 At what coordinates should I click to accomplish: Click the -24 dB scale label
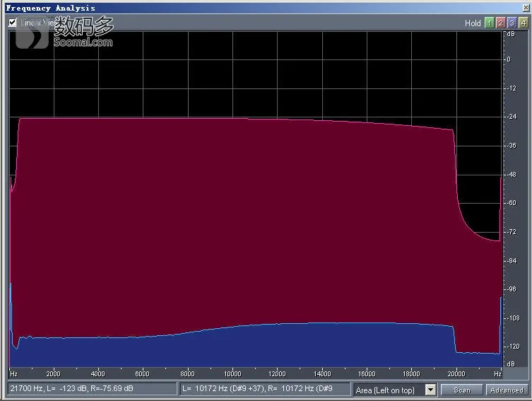coord(512,117)
